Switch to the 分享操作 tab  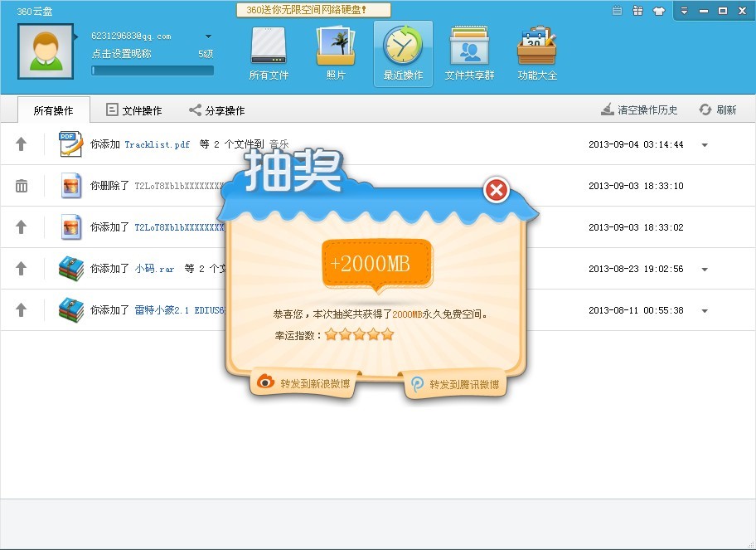(x=216, y=110)
